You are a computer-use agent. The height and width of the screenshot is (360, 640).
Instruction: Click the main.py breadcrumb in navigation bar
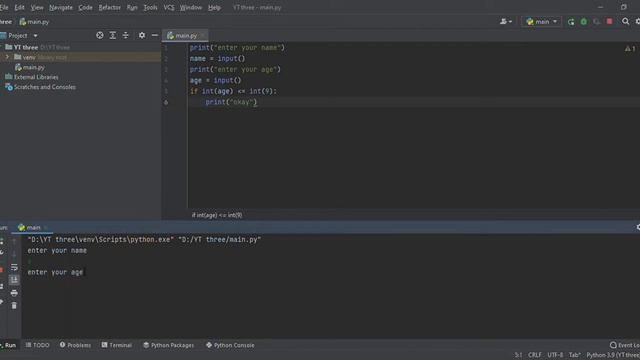[x=34, y=22]
